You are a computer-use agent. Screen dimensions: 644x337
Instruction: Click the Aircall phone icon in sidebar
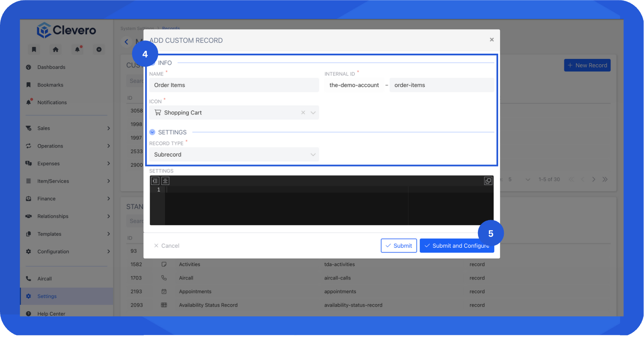pos(29,278)
